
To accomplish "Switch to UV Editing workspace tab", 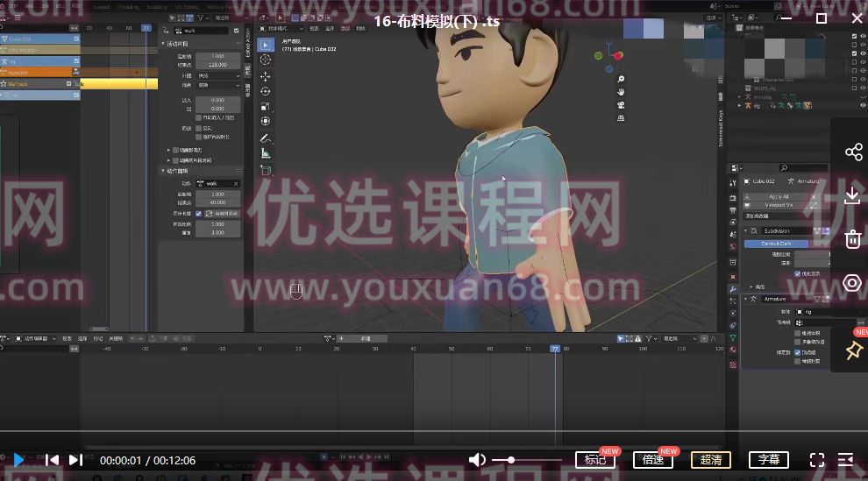I will (187, 7).
